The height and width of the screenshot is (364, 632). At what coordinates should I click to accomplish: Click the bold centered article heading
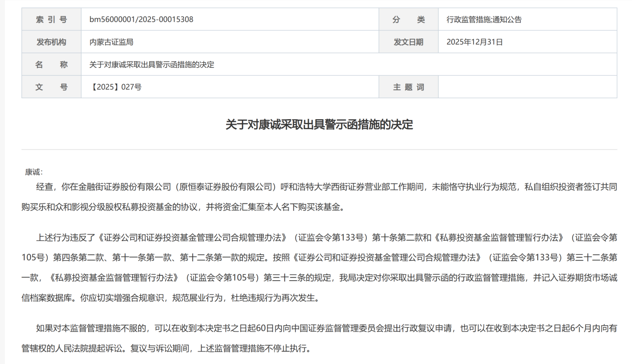(319, 125)
